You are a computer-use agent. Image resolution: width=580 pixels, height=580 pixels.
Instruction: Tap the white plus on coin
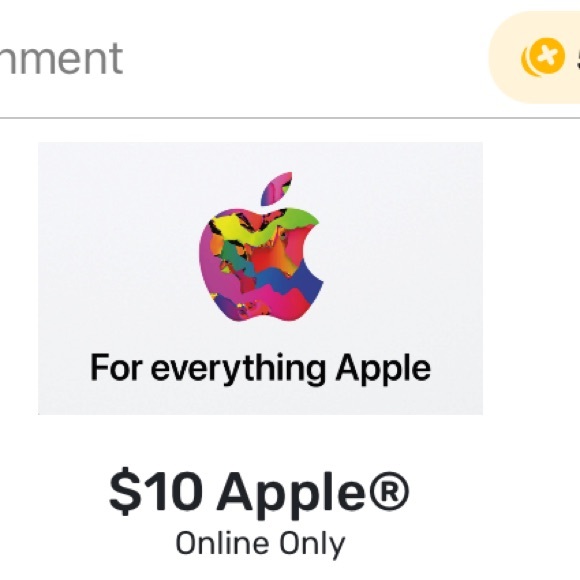click(547, 56)
